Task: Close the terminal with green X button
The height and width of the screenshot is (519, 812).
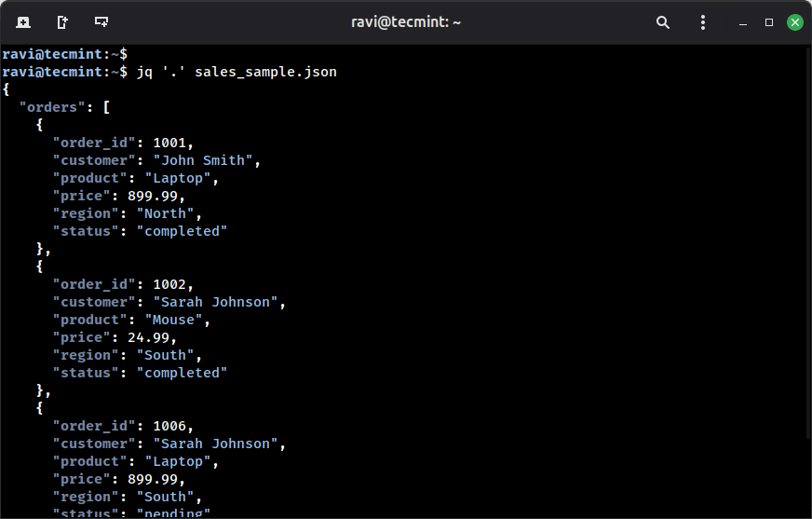Action: 794,22
